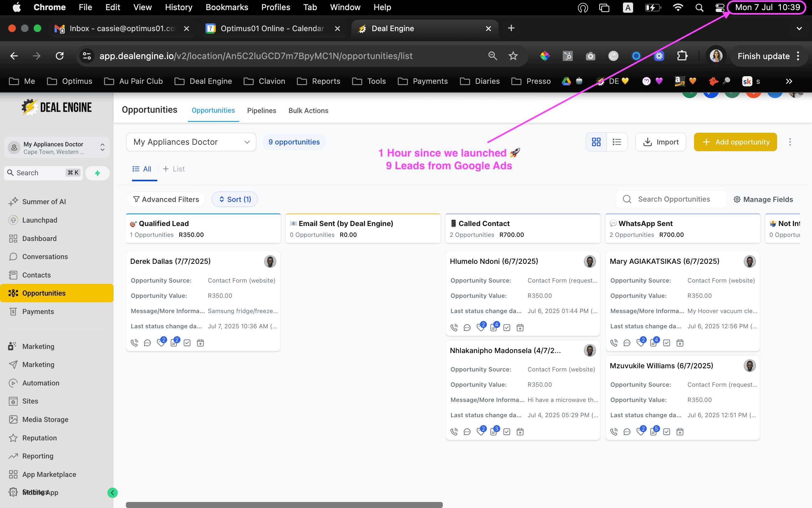Click Finish update in Chrome
812x508 pixels.
[764, 56]
